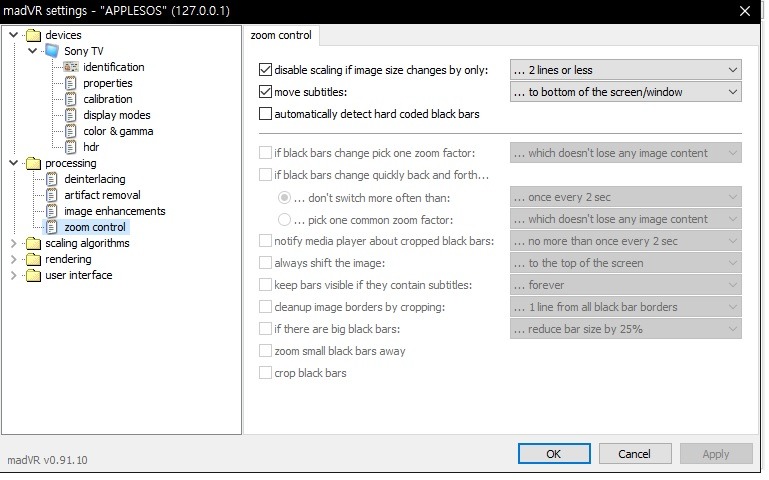Select display modes in the tree

[116, 115]
